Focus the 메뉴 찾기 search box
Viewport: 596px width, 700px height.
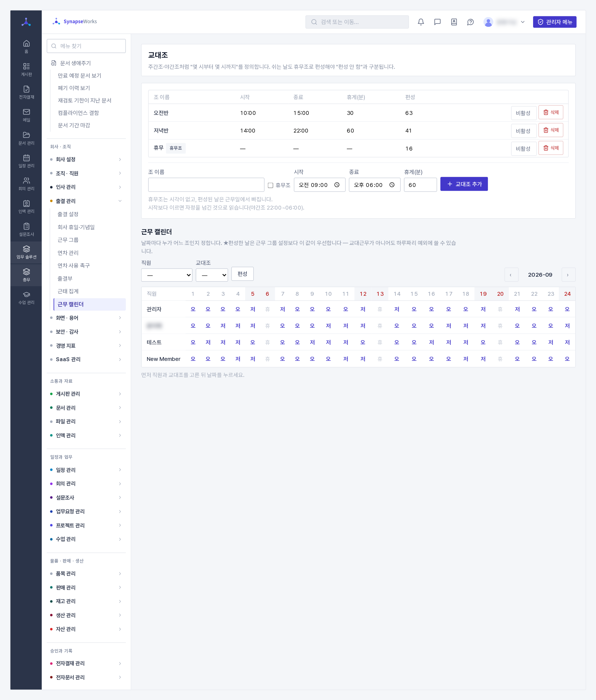86,46
